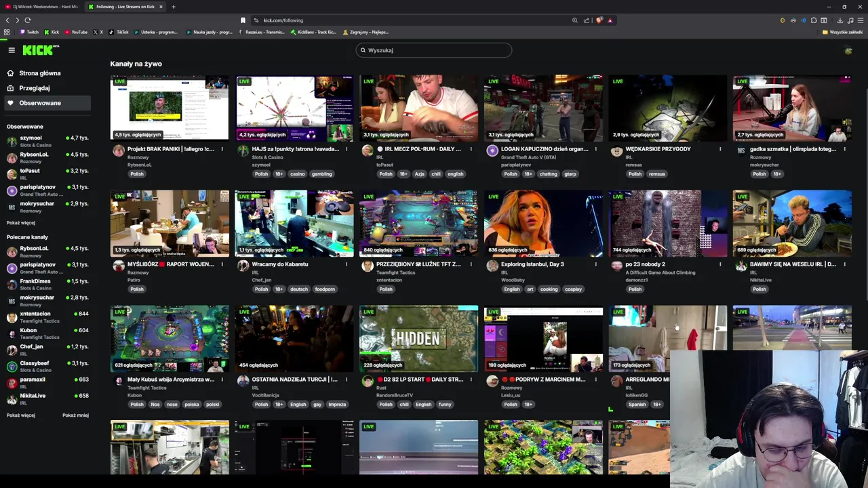The width and height of the screenshot is (868, 488).
Task: Click the gtarp tag under LOGAN stream
Action: (x=570, y=174)
